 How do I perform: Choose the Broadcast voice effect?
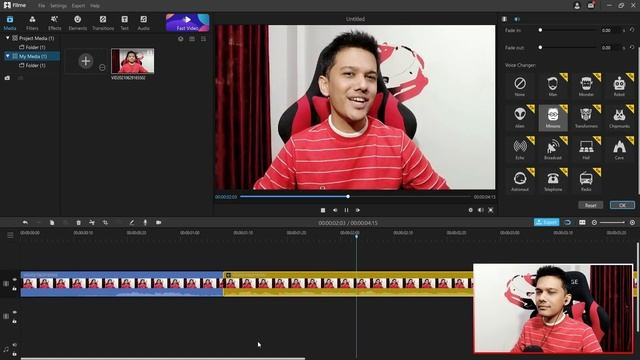coord(553,149)
